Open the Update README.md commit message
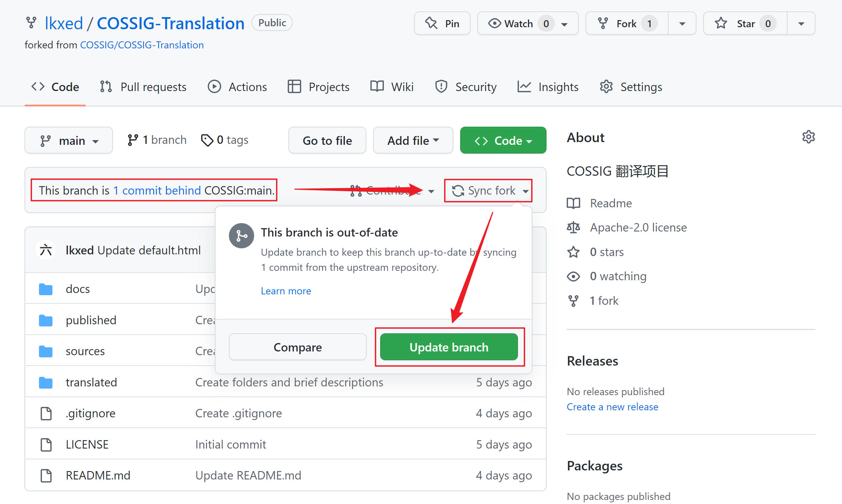The image size is (842, 504). click(248, 476)
